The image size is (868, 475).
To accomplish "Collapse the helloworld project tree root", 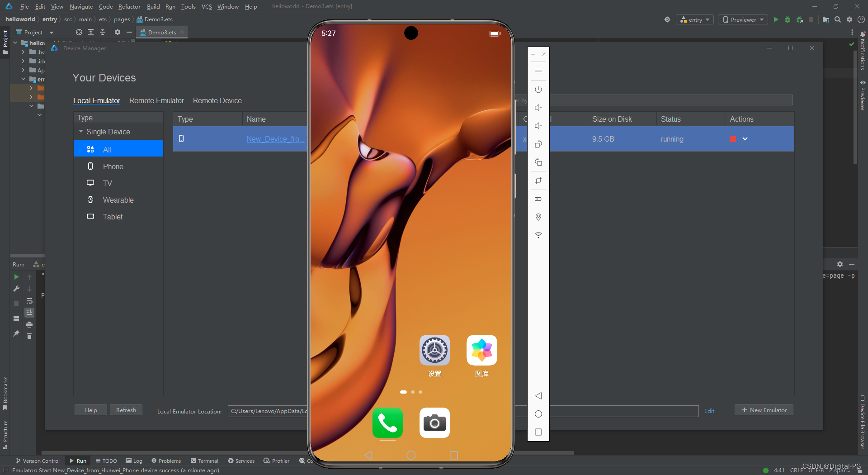I will coord(15,43).
